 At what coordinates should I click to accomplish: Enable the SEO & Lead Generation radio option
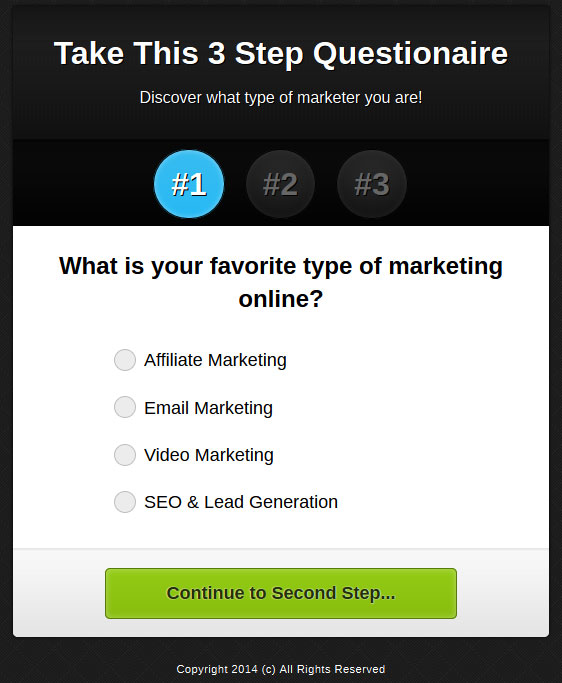pos(125,502)
